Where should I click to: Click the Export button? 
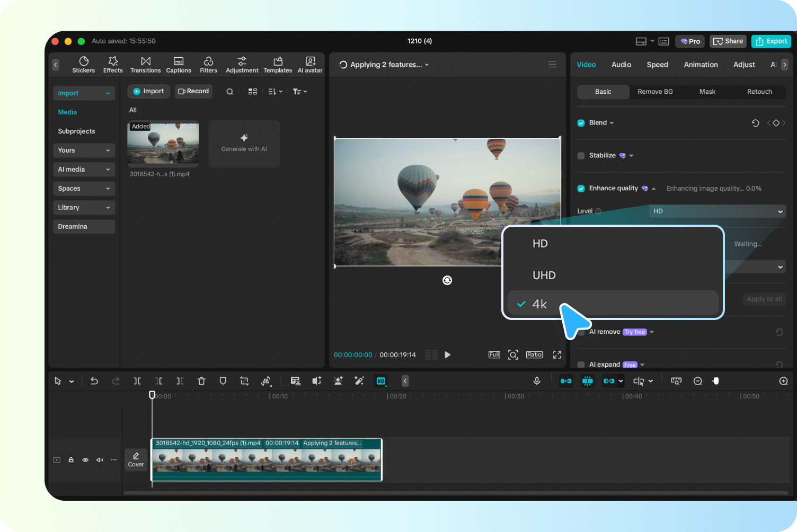click(x=771, y=41)
